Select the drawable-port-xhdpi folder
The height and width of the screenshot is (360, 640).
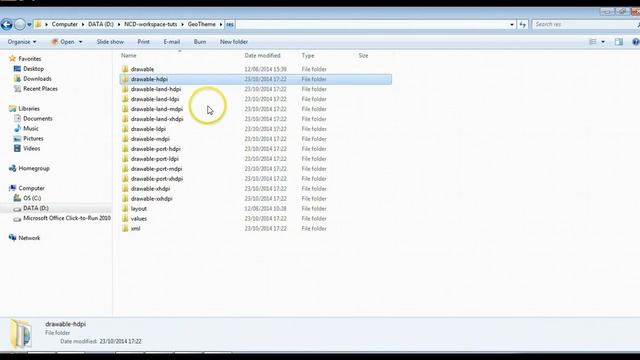click(x=157, y=179)
